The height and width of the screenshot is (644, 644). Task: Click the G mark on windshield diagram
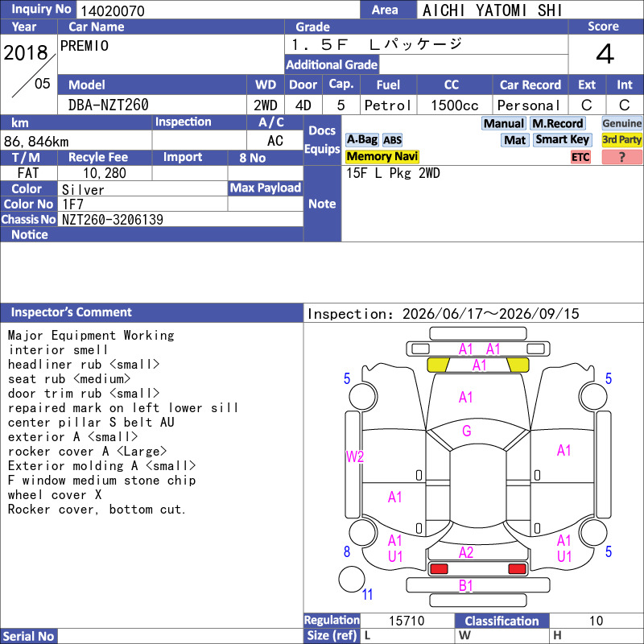[x=467, y=431]
